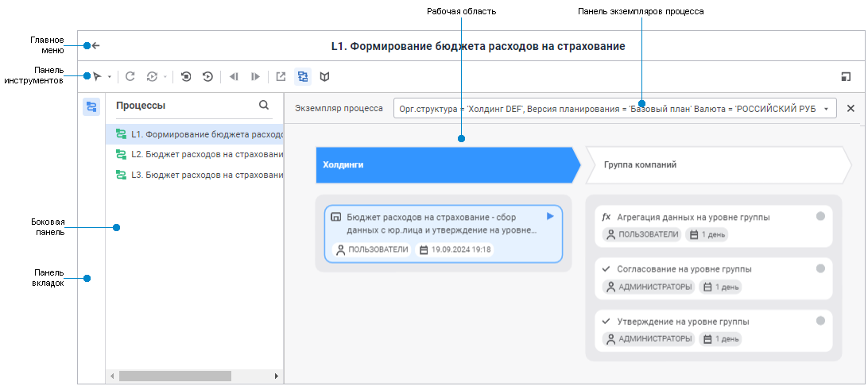Click the left arrow of sidebar scrollbar
The height and width of the screenshot is (386, 868).
tap(112, 376)
